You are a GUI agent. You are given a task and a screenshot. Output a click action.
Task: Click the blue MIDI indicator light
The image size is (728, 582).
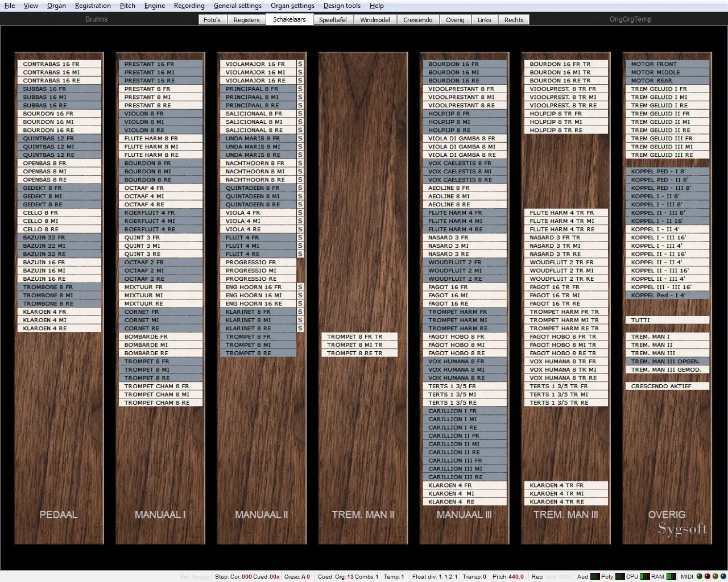pyautogui.click(x=723, y=576)
